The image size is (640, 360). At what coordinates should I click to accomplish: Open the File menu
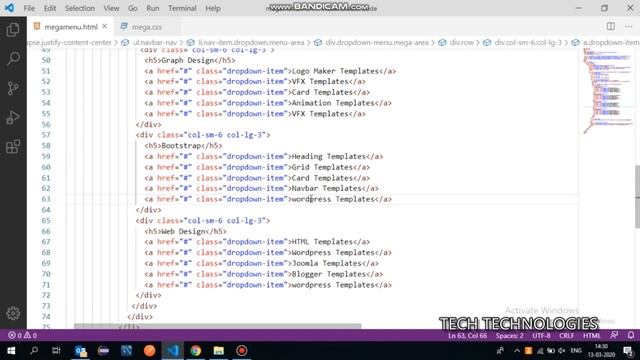29,8
